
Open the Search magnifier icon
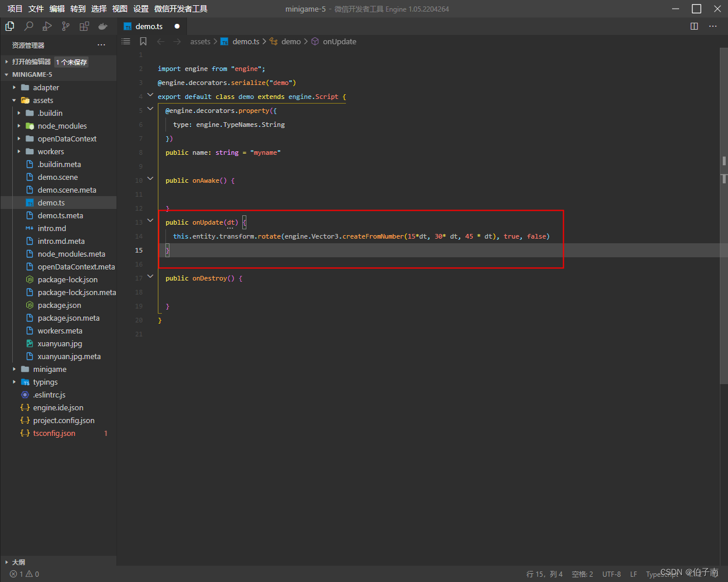(x=29, y=26)
